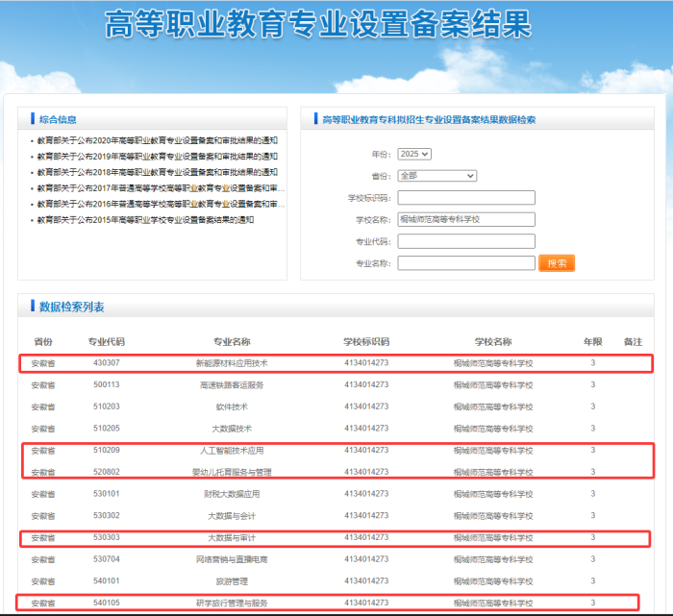Open the 年份 dropdown showing 2025
Image resolution: width=673 pixels, height=616 pixels.
point(414,154)
